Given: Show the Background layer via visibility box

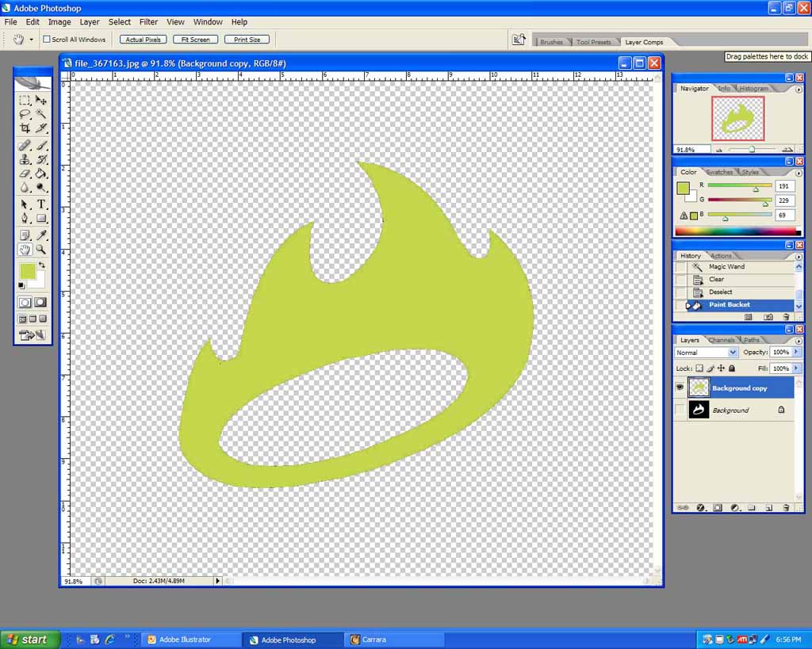Looking at the screenshot, I should tap(680, 410).
